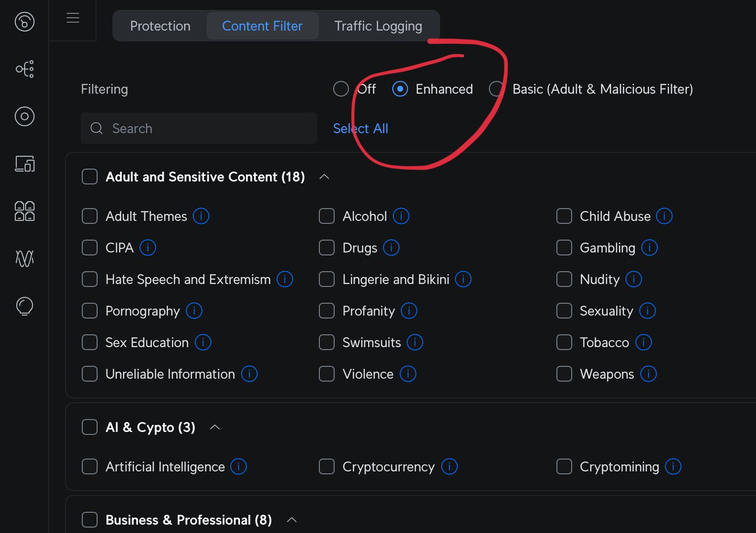Image resolution: width=756 pixels, height=533 pixels.
Task: Collapse Adult and Sensitive Content section
Action: pos(324,177)
